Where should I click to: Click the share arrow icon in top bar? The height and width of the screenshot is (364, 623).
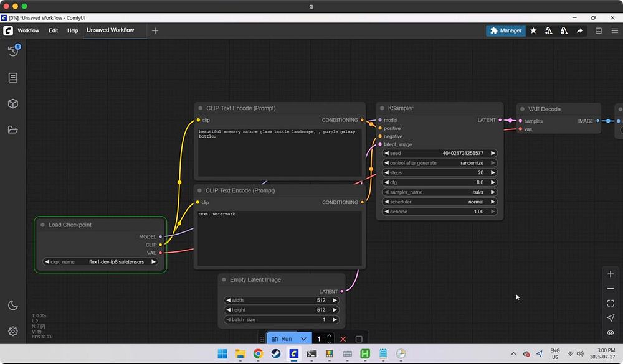tap(579, 30)
